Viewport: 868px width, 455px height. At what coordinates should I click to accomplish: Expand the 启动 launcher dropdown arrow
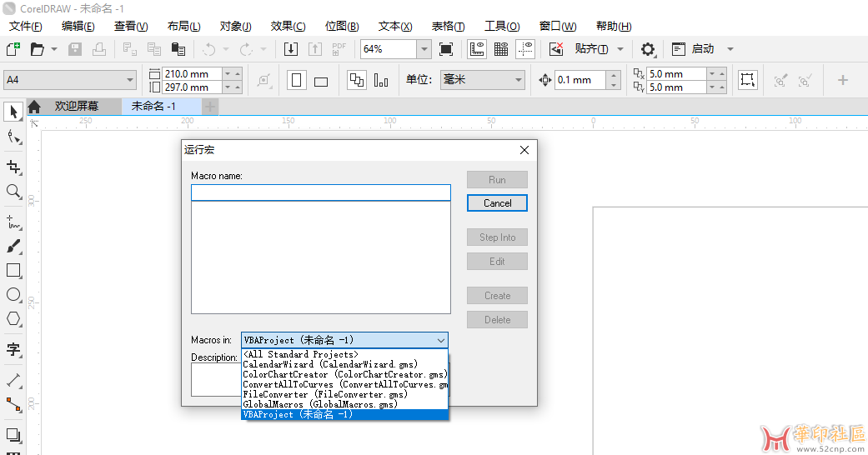coord(730,49)
